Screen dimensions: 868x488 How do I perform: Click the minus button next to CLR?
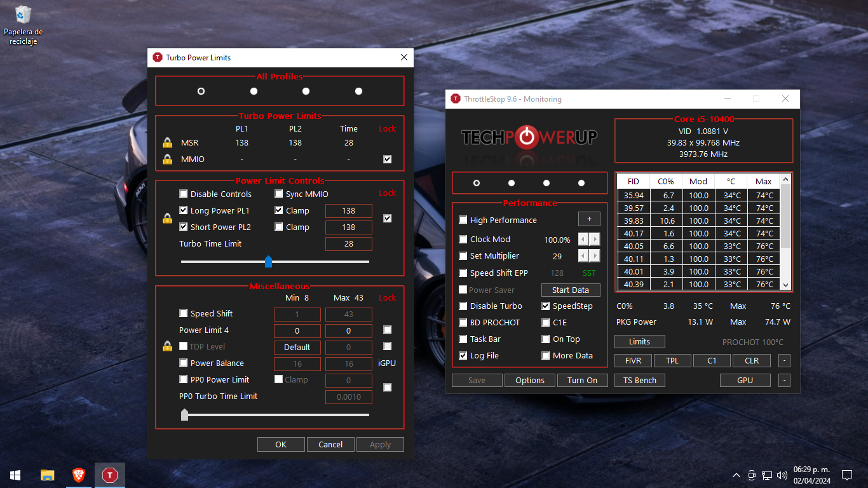click(x=784, y=361)
